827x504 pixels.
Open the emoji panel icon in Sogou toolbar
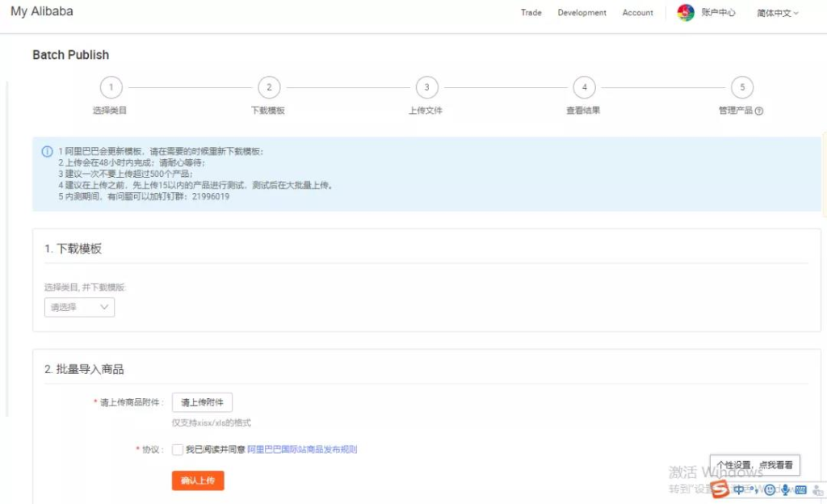click(x=769, y=489)
